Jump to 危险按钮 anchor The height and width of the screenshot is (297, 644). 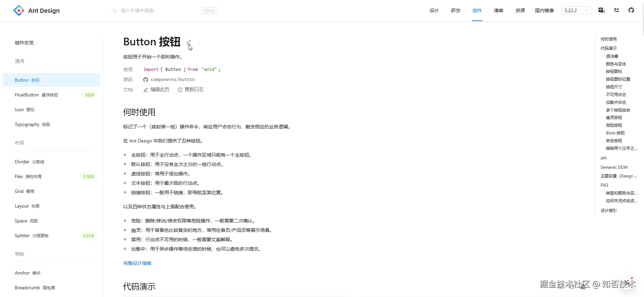click(614, 125)
